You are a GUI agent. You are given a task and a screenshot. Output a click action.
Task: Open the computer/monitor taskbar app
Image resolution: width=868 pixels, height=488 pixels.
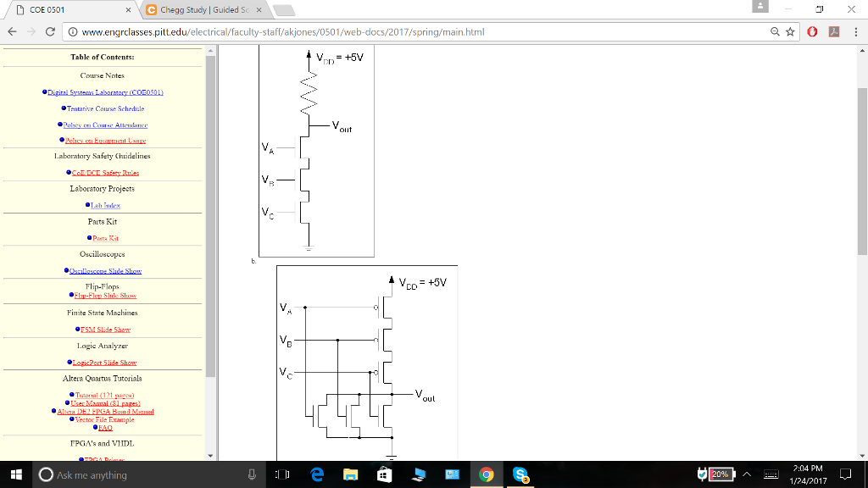tap(419, 474)
